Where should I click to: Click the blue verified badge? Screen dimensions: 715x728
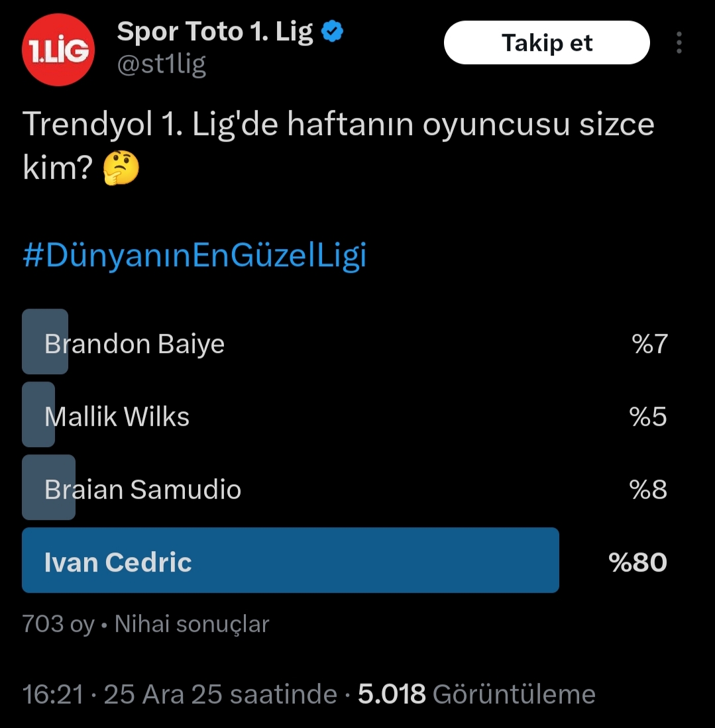[x=332, y=32]
